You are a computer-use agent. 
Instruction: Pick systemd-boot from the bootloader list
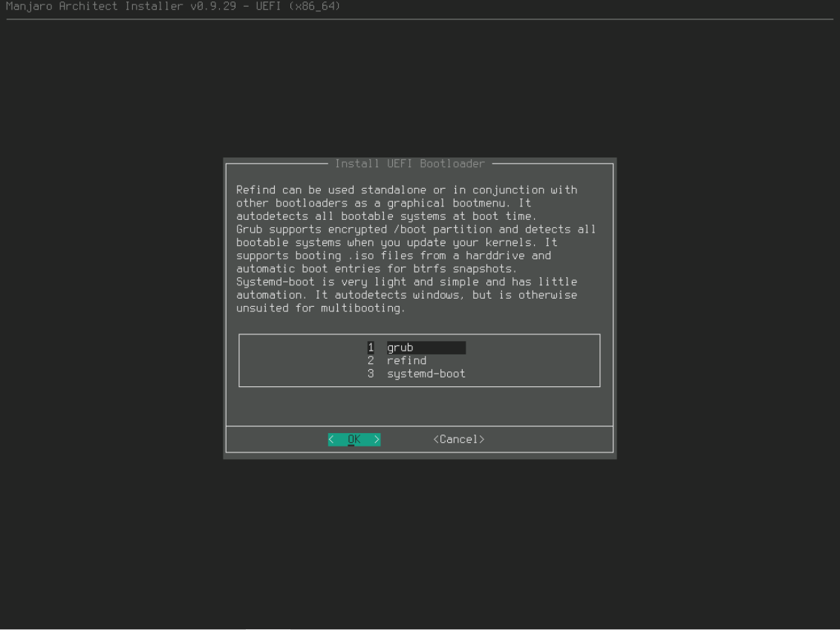pos(426,374)
